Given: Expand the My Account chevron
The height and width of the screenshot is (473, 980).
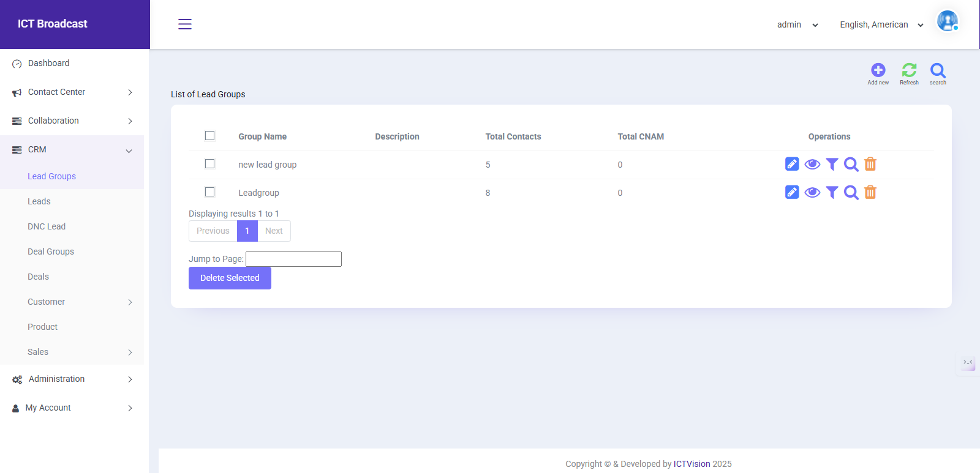Looking at the screenshot, I should [x=130, y=408].
